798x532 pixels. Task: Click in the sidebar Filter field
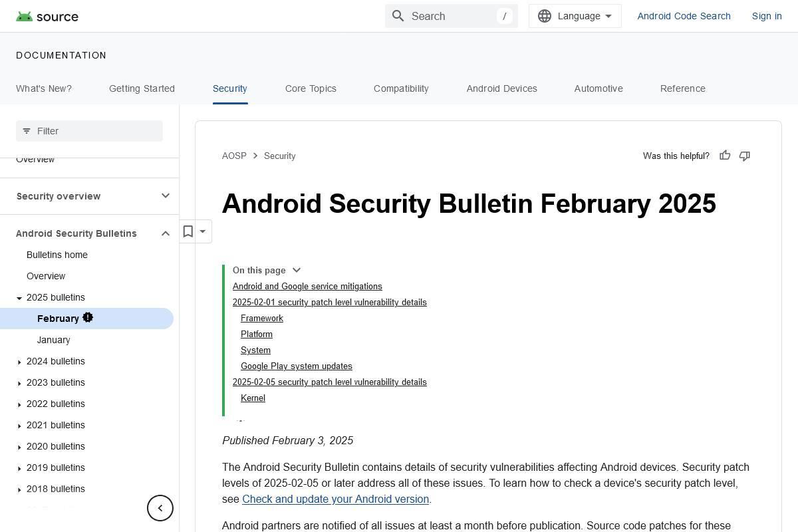point(89,131)
